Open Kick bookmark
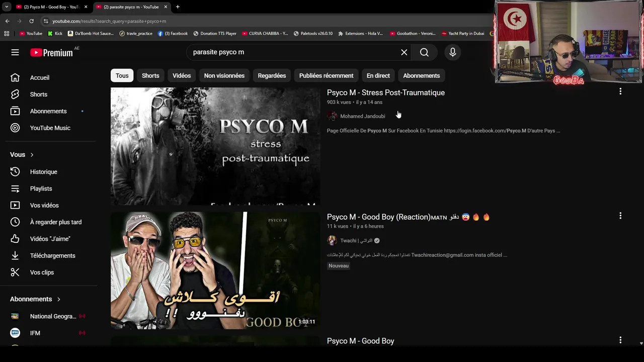Image resolution: width=644 pixels, height=362 pixels. pyautogui.click(x=55, y=34)
